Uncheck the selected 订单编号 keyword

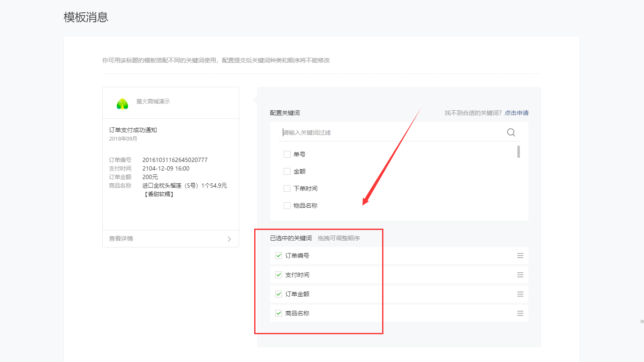click(x=279, y=256)
